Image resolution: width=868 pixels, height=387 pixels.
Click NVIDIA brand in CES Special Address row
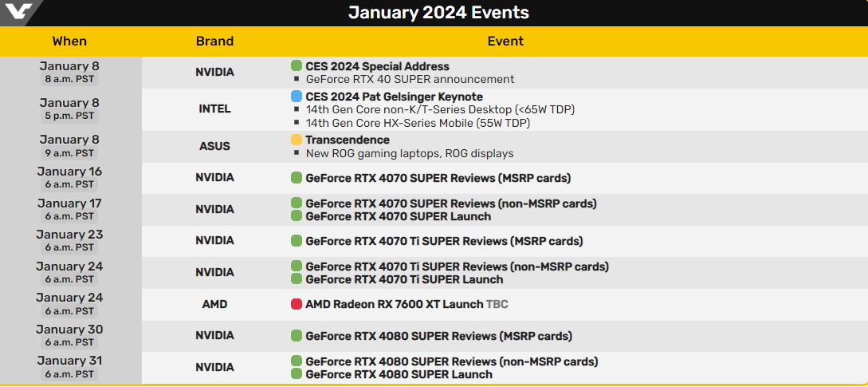coord(214,72)
